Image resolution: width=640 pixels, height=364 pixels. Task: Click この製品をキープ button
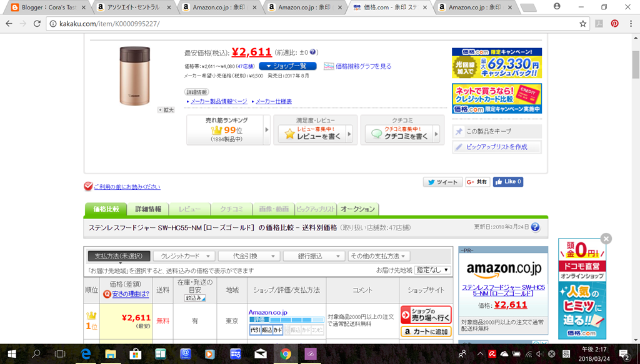pyautogui.click(x=497, y=131)
